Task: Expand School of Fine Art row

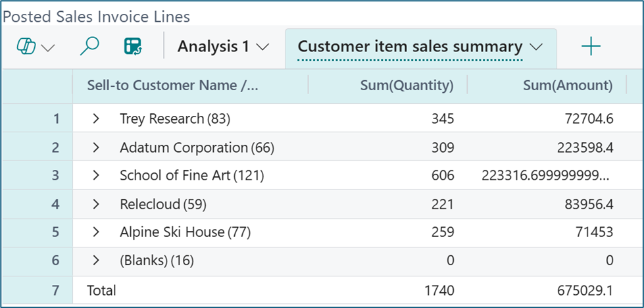Action: coord(96,176)
